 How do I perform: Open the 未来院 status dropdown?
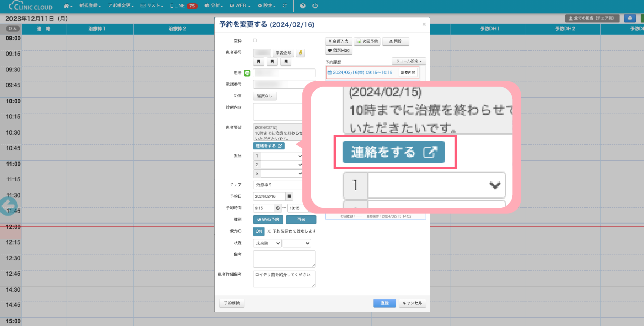pos(267,243)
